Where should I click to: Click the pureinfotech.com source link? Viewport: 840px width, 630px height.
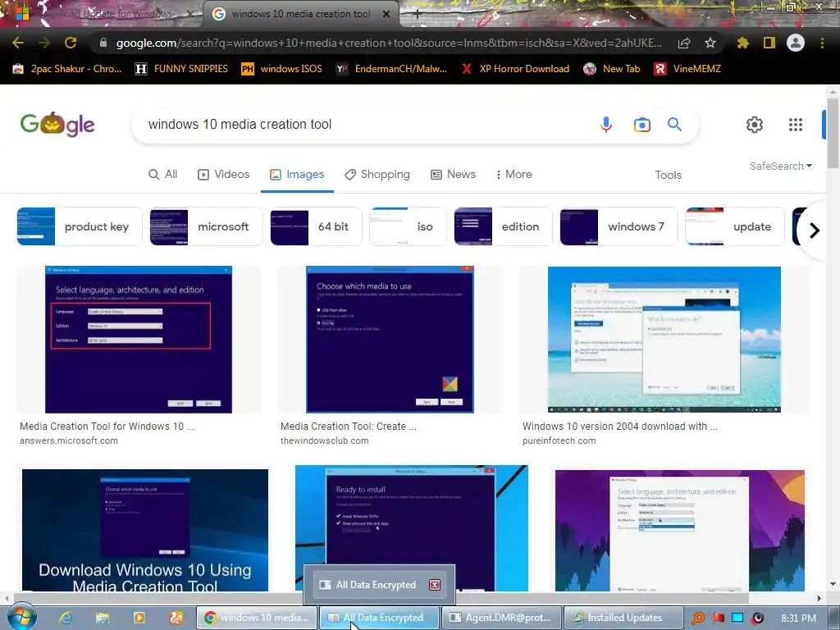[559, 441]
